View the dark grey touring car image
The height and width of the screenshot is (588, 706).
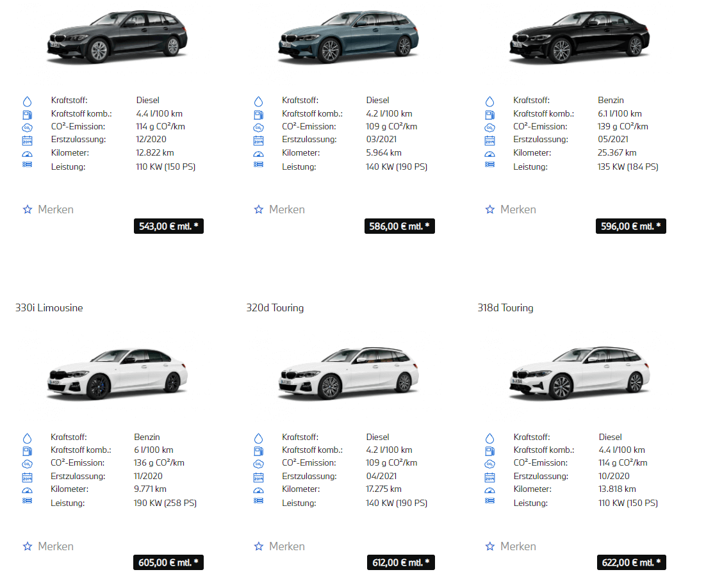pyautogui.click(x=117, y=37)
